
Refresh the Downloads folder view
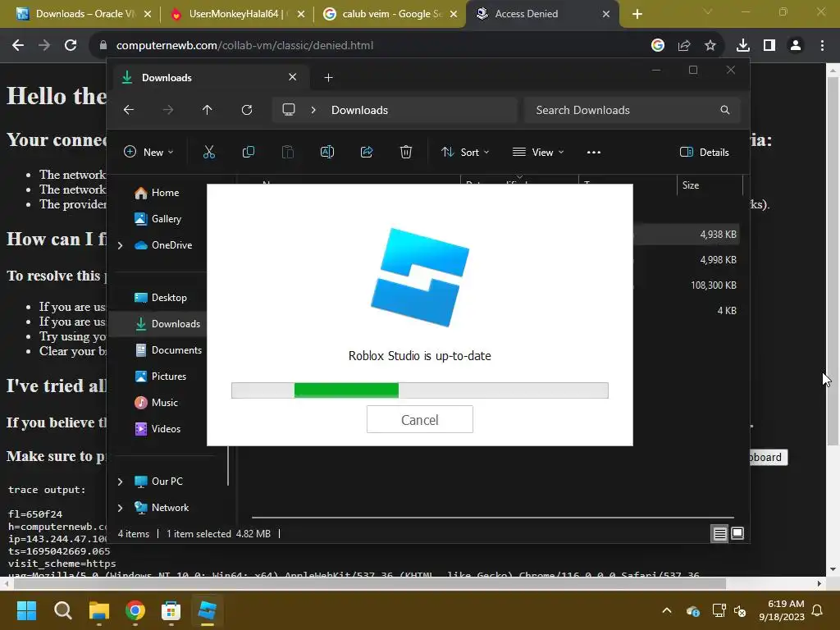click(x=246, y=110)
